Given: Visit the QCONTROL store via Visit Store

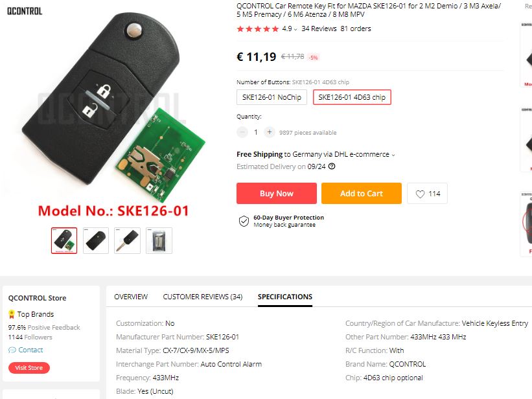Looking at the screenshot, I should click(29, 368).
